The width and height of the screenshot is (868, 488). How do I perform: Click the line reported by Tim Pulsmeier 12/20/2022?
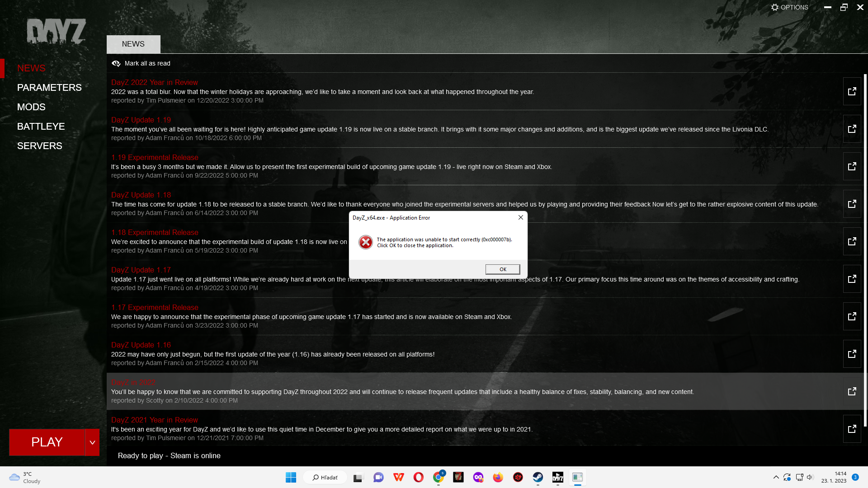(x=187, y=100)
